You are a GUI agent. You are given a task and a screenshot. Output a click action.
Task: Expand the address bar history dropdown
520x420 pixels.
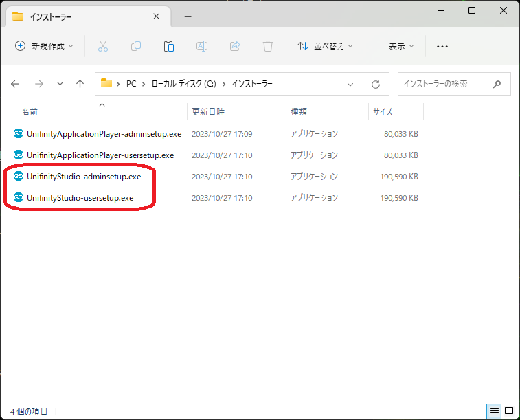(x=350, y=84)
